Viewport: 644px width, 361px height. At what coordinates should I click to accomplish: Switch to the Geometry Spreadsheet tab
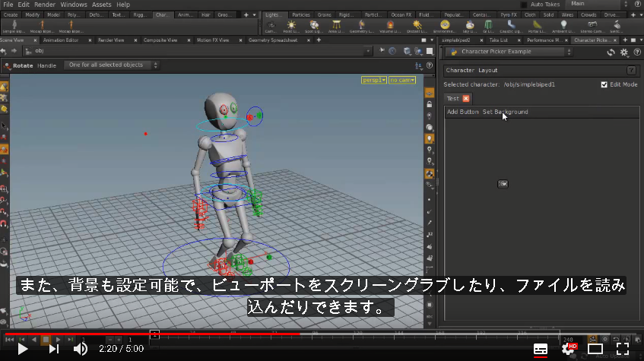point(273,40)
